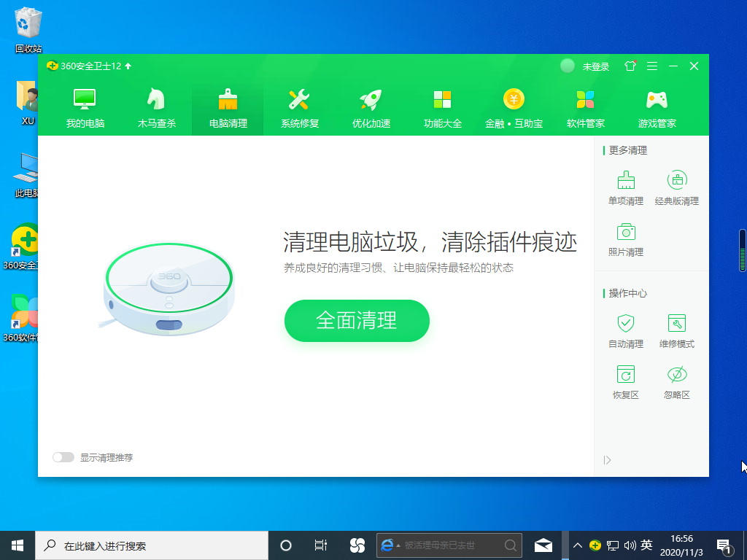Open Task View on taskbar

[321, 545]
